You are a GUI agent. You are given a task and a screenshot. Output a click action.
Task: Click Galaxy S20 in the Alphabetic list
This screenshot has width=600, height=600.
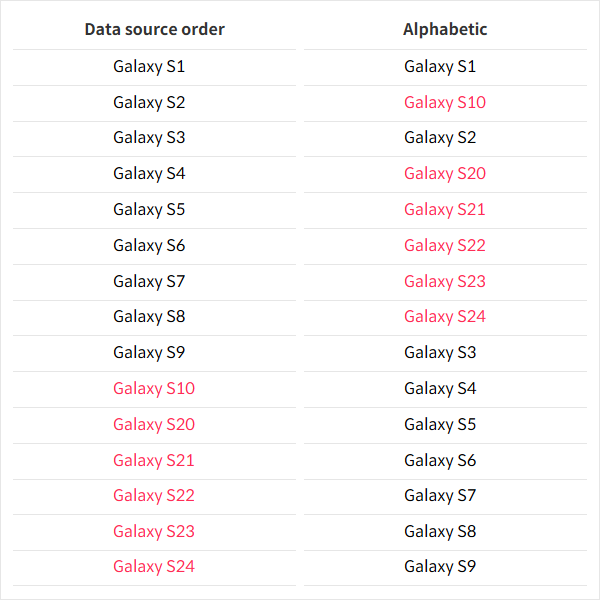pos(445,174)
